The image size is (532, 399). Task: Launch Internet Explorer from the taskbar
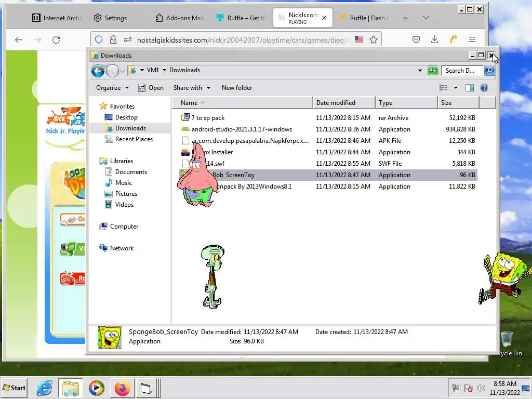point(45,388)
